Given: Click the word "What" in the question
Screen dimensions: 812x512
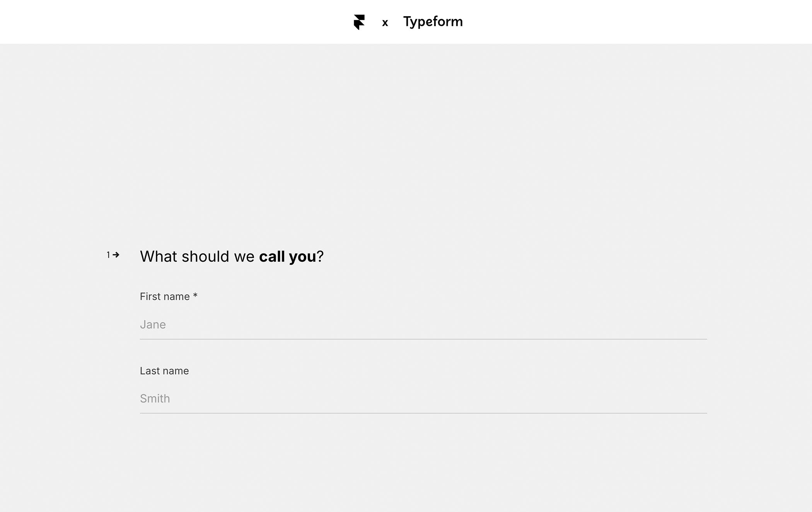Looking at the screenshot, I should pyautogui.click(x=159, y=257).
